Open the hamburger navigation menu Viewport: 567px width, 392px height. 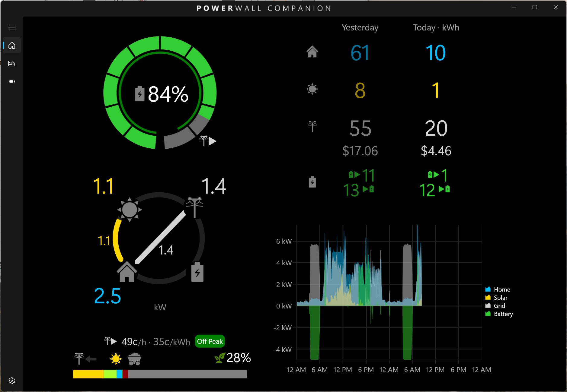coord(11,27)
